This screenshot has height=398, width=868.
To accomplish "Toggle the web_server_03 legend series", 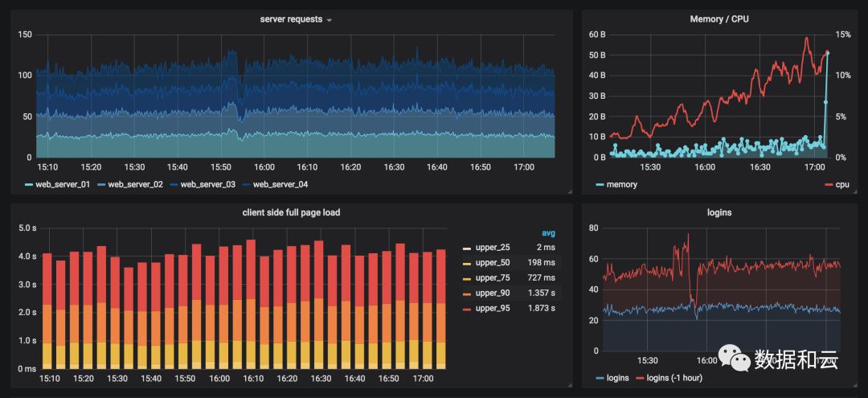I will pyautogui.click(x=203, y=184).
